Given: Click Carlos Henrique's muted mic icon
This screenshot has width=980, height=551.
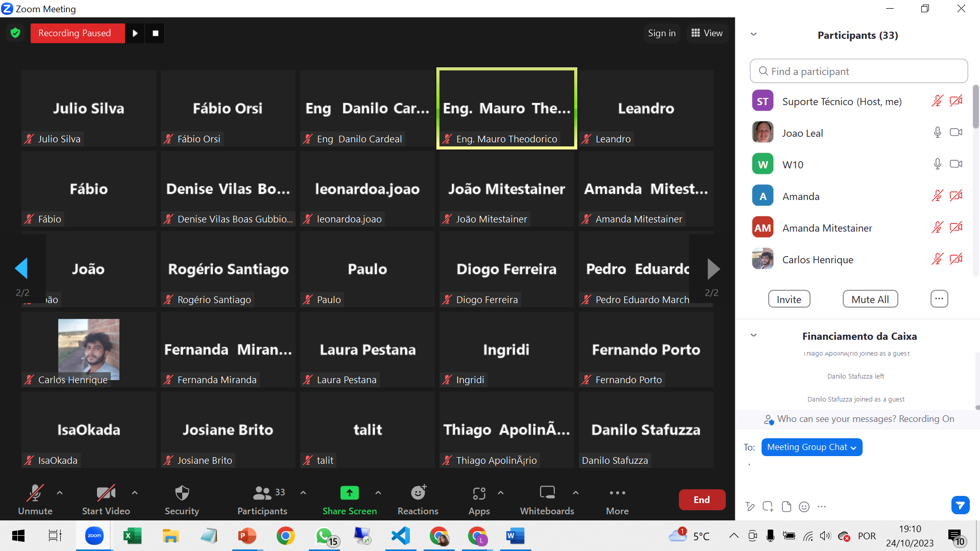Looking at the screenshot, I should click(x=937, y=259).
